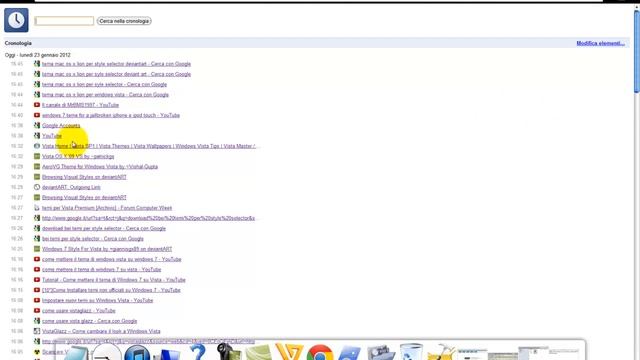640x360 pixels.
Task: Open 'temi per Vista Premium [Archivio]' forum entry
Action: (x=107, y=208)
